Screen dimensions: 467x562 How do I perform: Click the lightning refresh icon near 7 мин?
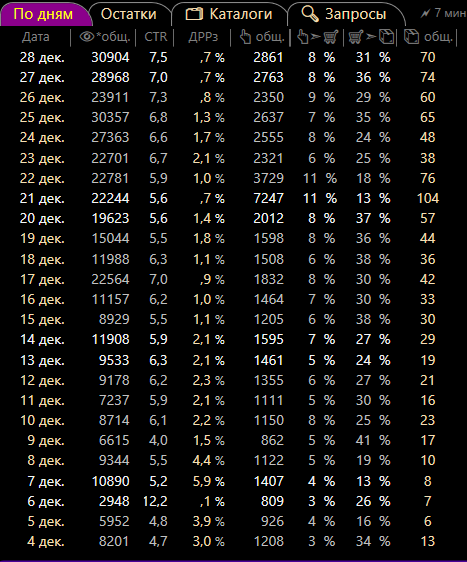point(425,14)
